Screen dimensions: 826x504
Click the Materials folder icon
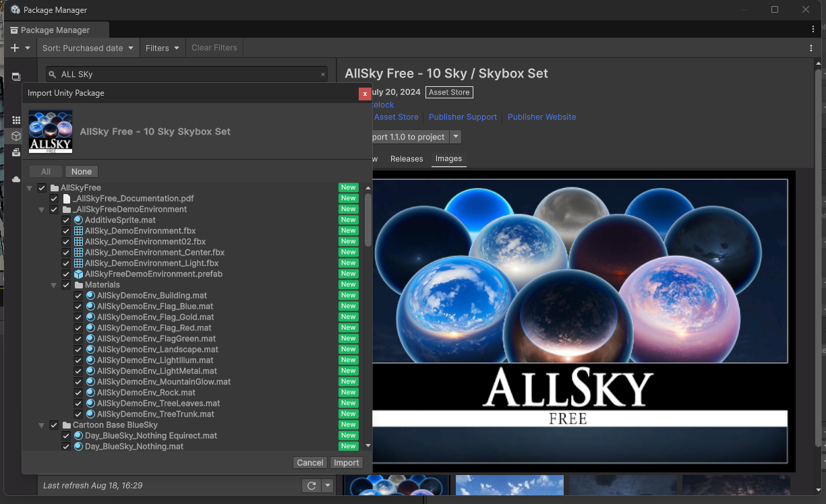pyautogui.click(x=78, y=285)
